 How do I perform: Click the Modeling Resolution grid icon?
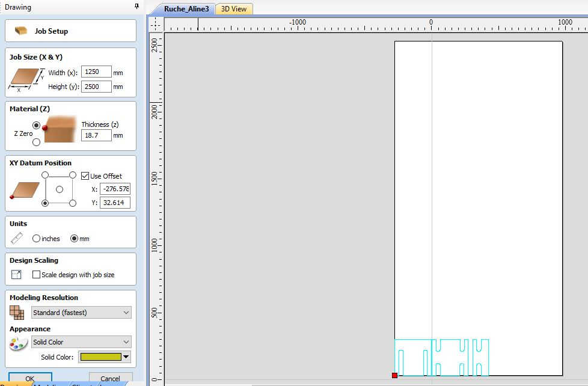[x=17, y=313]
